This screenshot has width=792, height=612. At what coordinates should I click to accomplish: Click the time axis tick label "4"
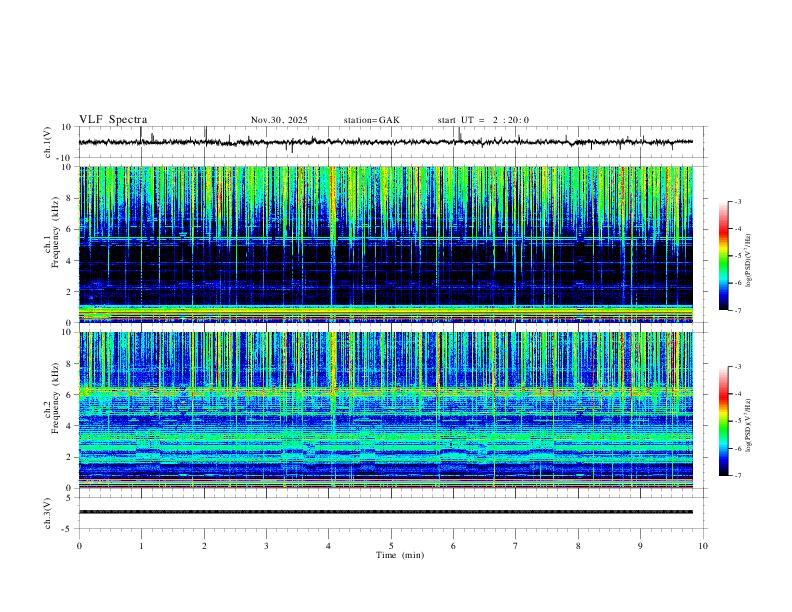[328, 546]
